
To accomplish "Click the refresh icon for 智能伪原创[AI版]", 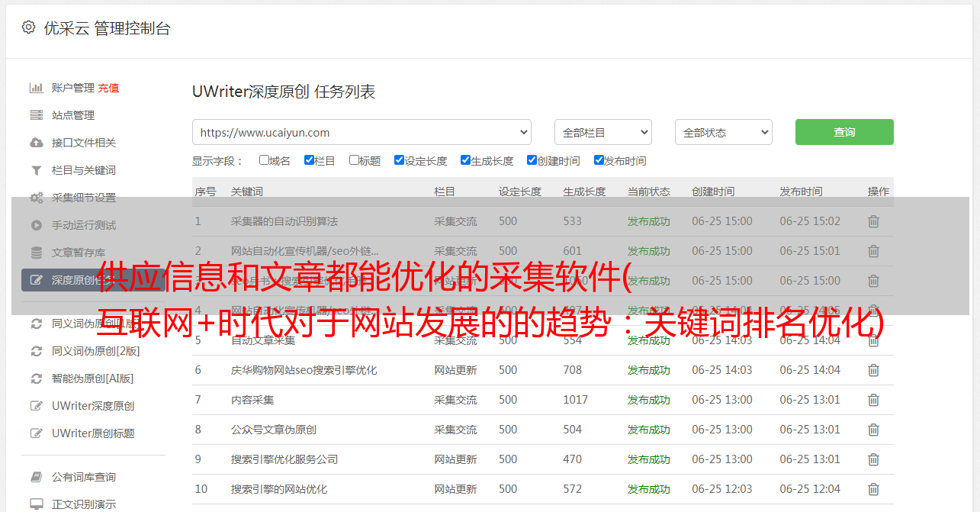I will click(x=36, y=378).
